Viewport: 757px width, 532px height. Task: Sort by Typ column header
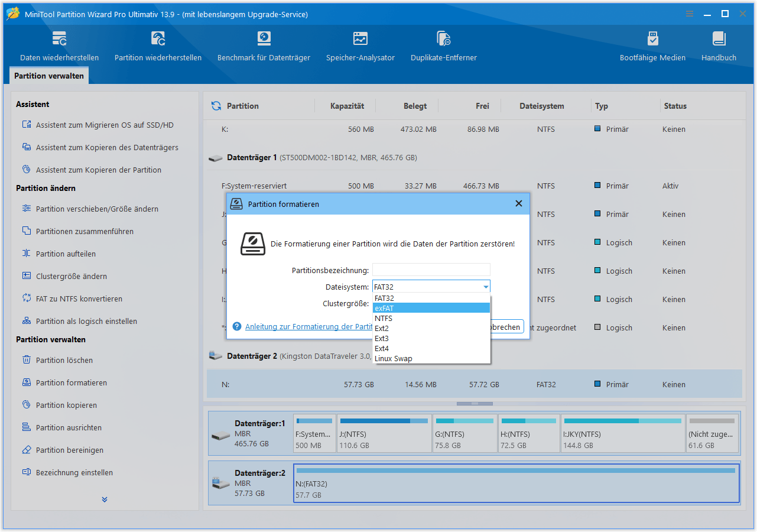(x=602, y=106)
